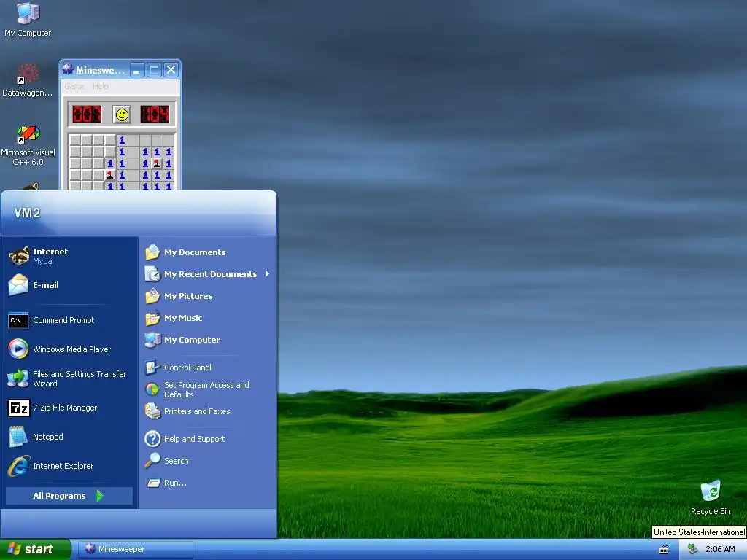The width and height of the screenshot is (747, 560).
Task: Open Set Program Access and Defaults
Action: point(207,389)
